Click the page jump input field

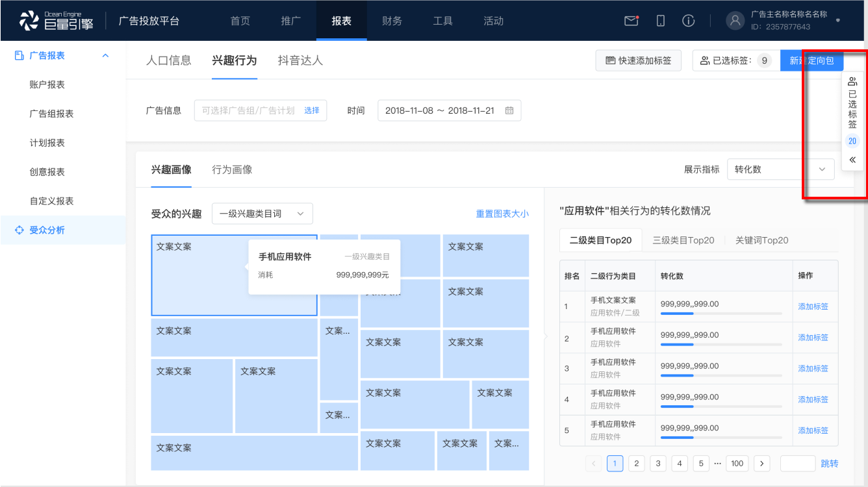[798, 464]
